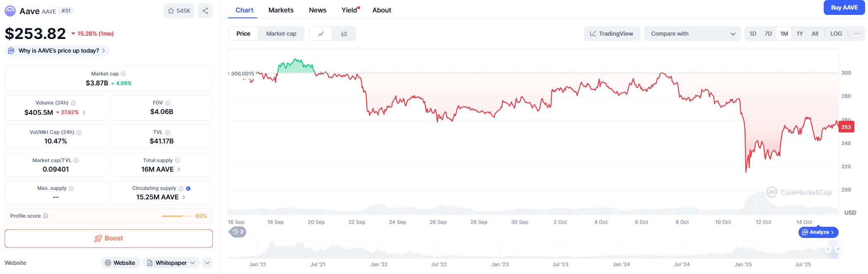
Task: Switch to line chart icon
Action: tap(320, 34)
